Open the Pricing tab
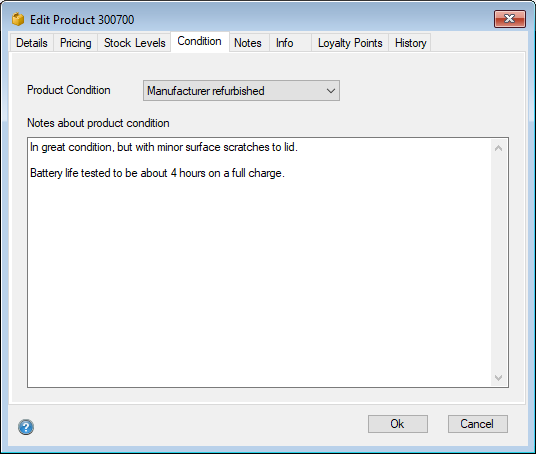Image resolution: width=536 pixels, height=454 pixels. pyautogui.click(x=76, y=43)
